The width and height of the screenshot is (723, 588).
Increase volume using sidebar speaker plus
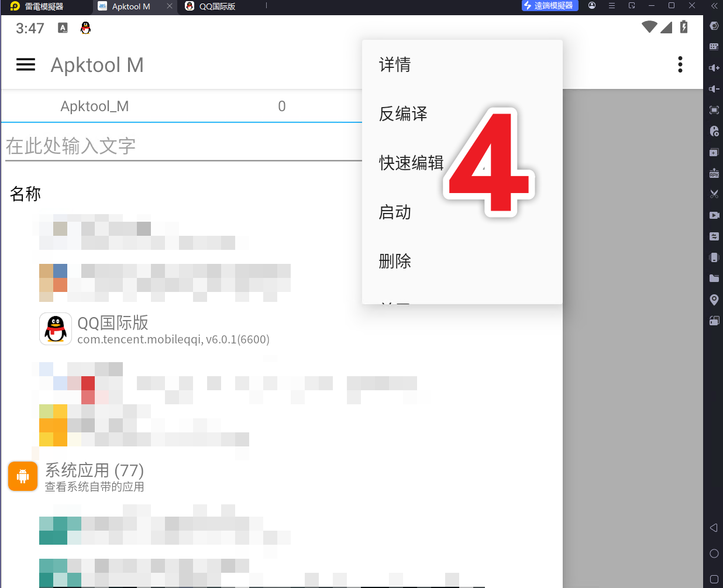[714, 68]
